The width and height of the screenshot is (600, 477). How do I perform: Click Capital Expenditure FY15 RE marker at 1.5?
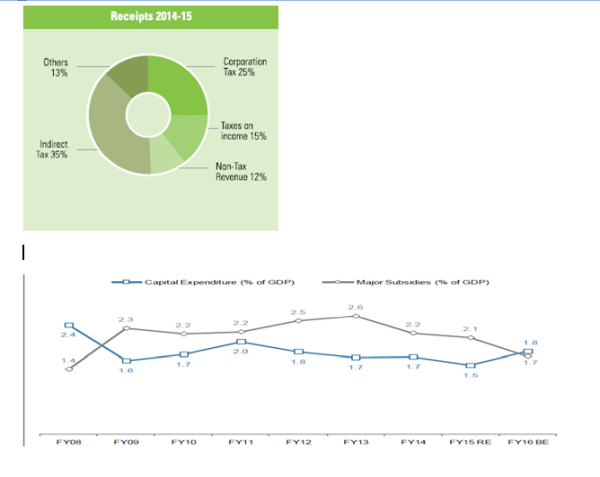[470, 365]
